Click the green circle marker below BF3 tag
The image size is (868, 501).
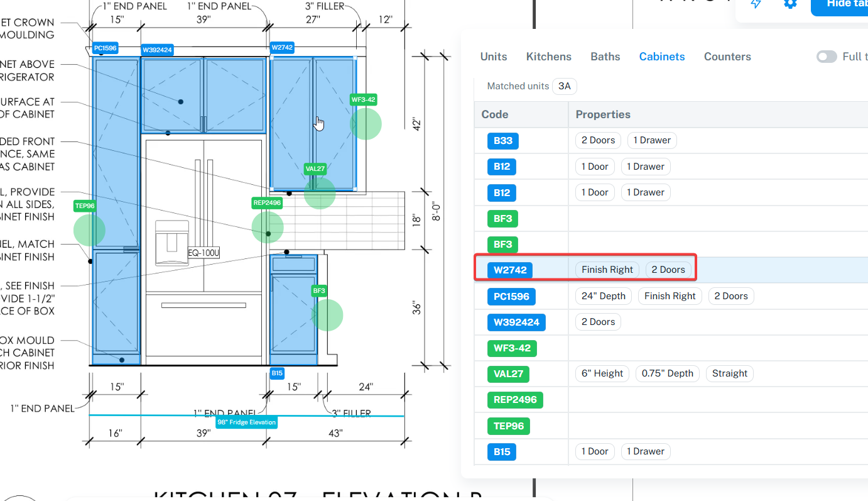coord(327,314)
